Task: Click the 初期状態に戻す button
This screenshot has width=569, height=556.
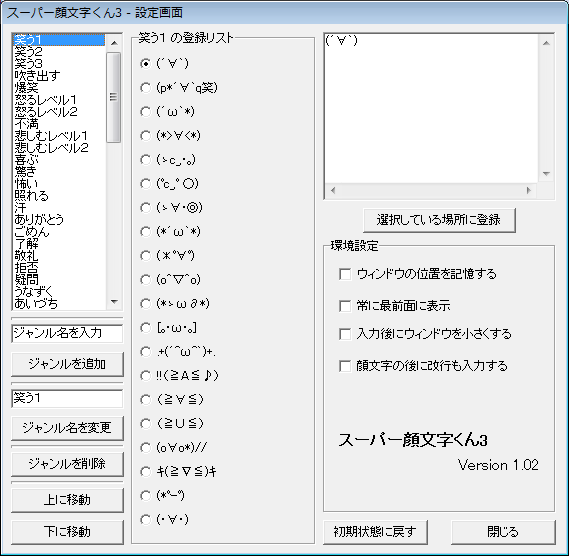Action: point(375,532)
